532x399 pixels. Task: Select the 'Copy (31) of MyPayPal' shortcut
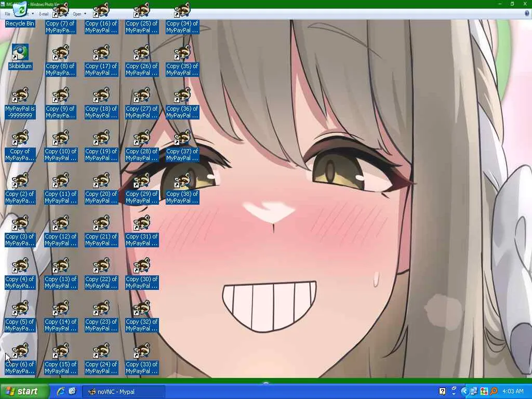pos(142,231)
